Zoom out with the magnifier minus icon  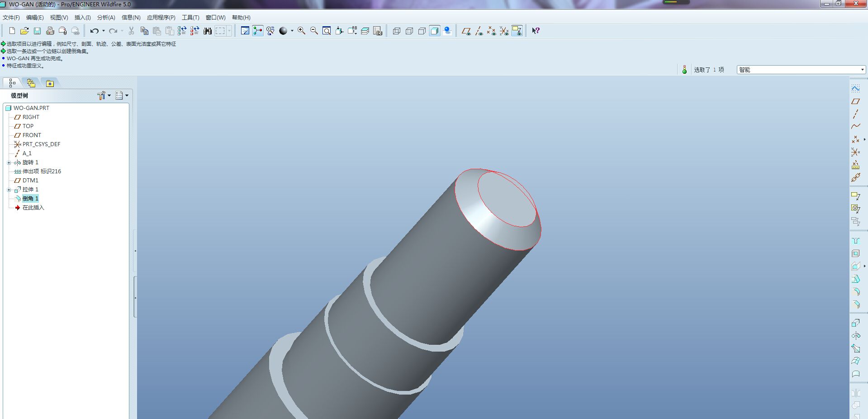(x=314, y=31)
